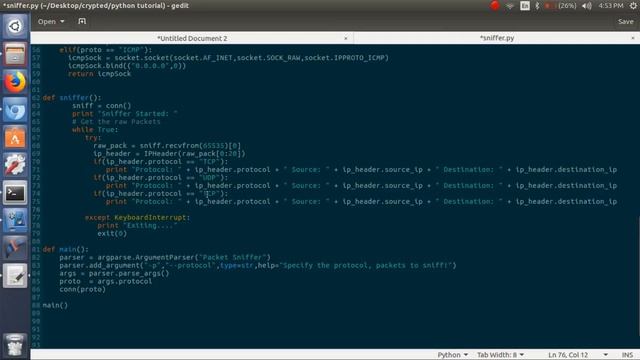640x360 pixels.
Task: Open the Bluetooth indicator menu
Action: click(x=537, y=6)
